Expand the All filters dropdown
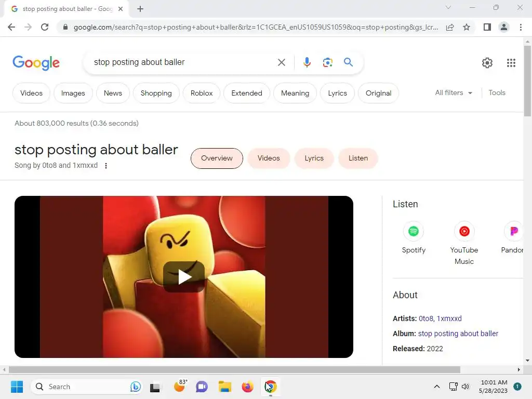The height and width of the screenshot is (399, 532). [454, 92]
